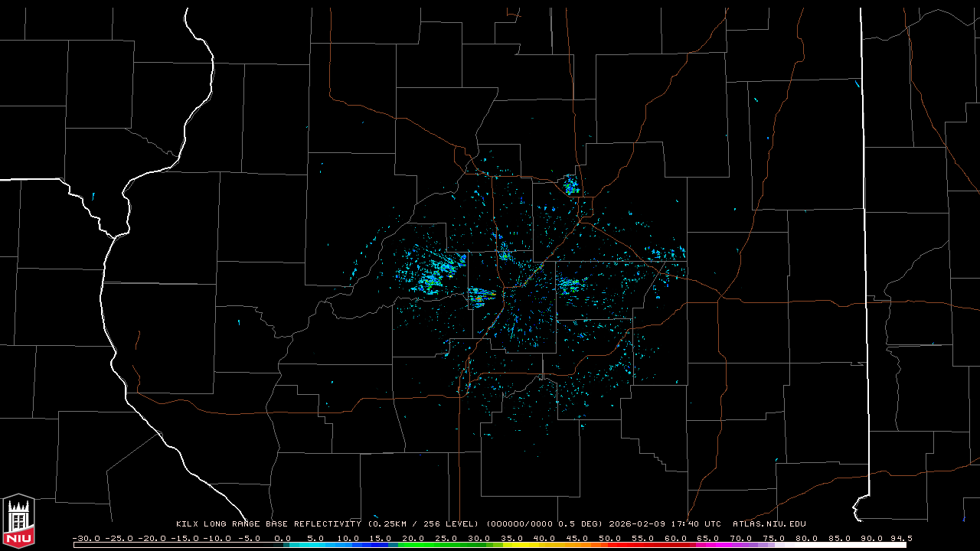Pick the red band on the reflectivity scale
Image resolution: width=980 pixels, height=551 pixels.
tap(651, 545)
